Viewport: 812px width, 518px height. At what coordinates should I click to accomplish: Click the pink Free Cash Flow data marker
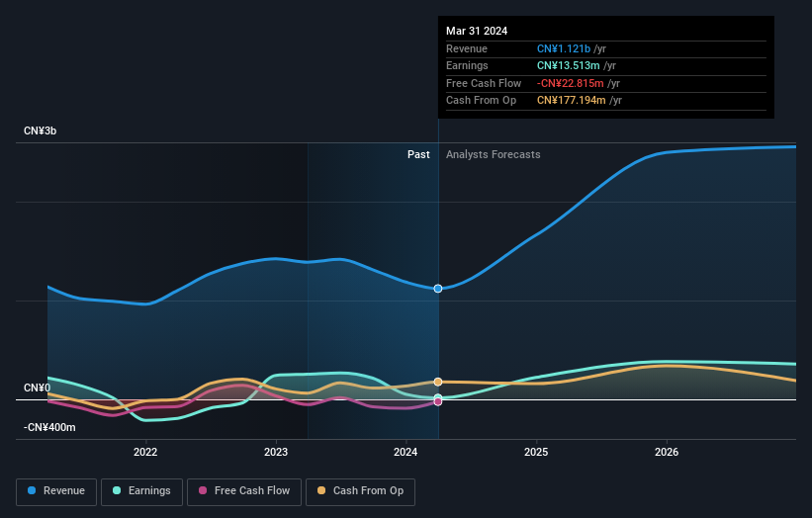coord(438,402)
